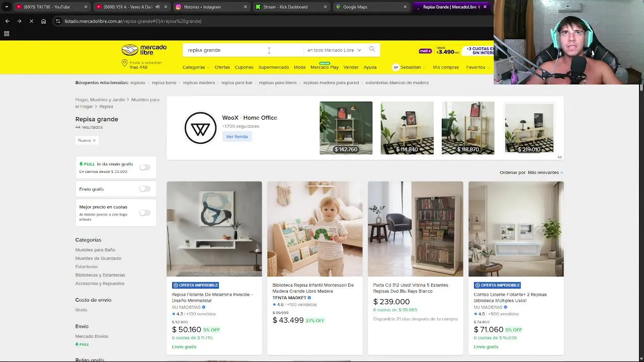Open the Sebastian account dropdown
Viewport: 644px width, 362px height.
(x=409, y=67)
